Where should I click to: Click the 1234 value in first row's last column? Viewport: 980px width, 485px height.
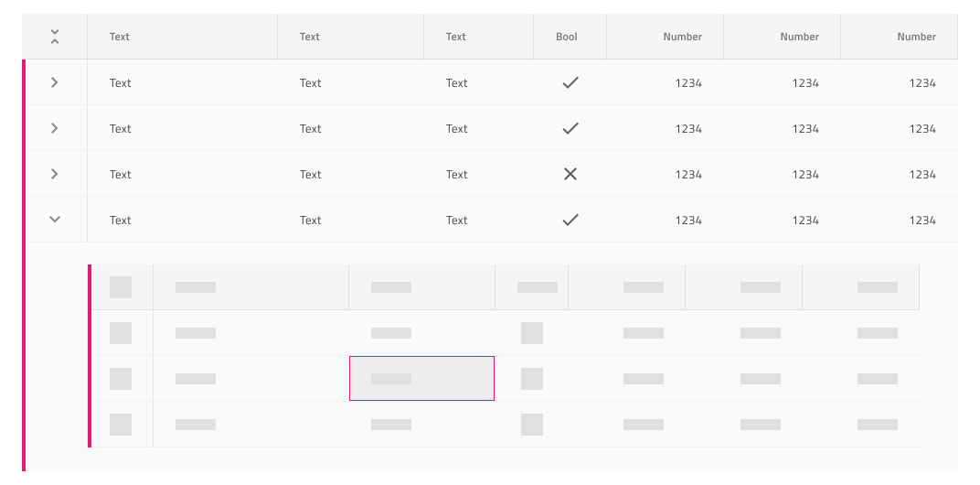922,82
